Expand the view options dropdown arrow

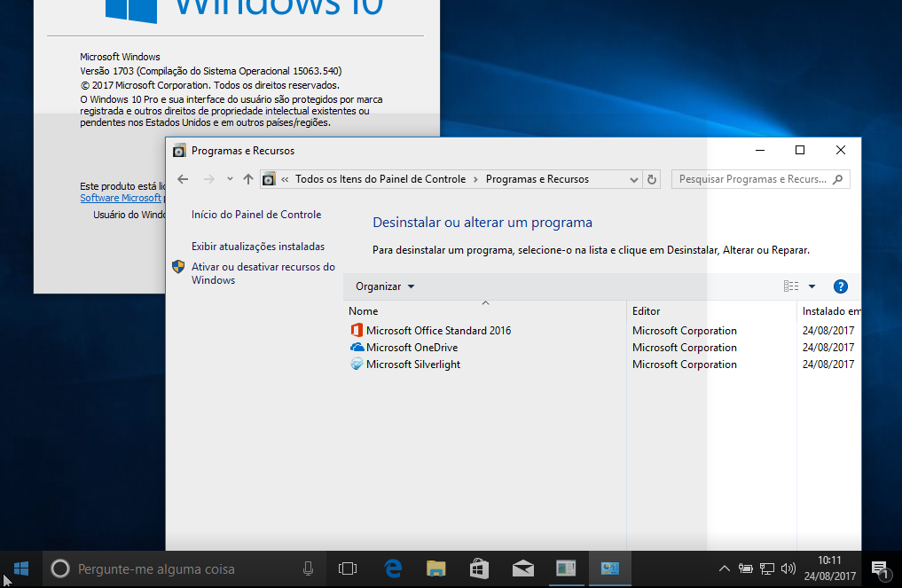[812, 286]
